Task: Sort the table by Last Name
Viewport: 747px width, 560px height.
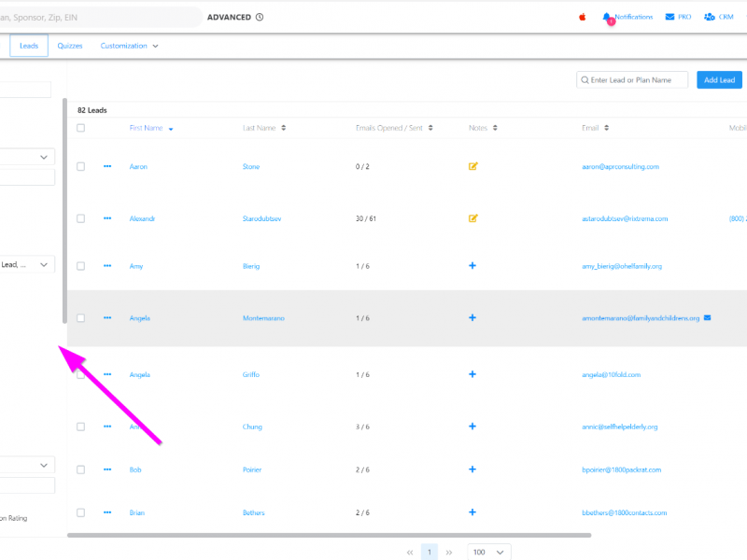Action: 264,128
